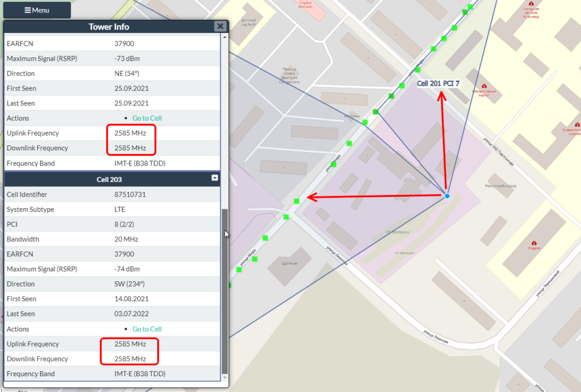Open the Menu button
This screenshot has width=581, height=392.
[x=37, y=10]
